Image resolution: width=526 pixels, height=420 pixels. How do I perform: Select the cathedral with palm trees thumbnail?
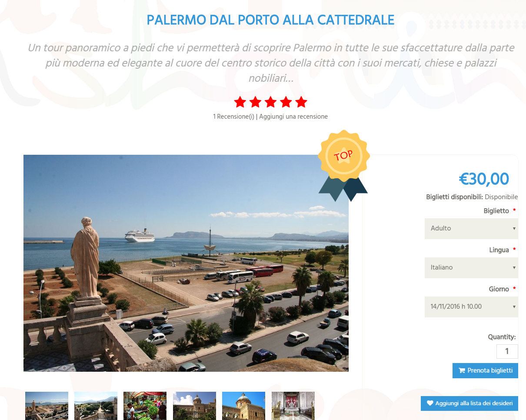coord(194,406)
